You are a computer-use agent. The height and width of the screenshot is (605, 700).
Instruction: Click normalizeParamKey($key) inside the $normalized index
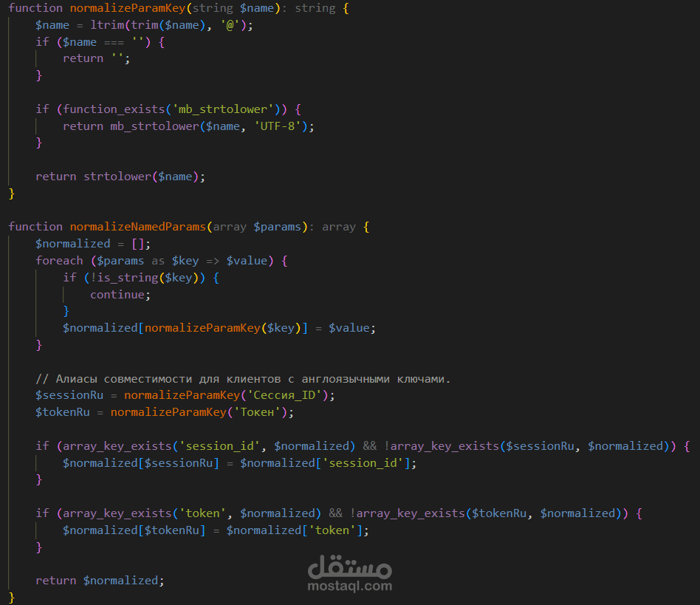point(223,328)
